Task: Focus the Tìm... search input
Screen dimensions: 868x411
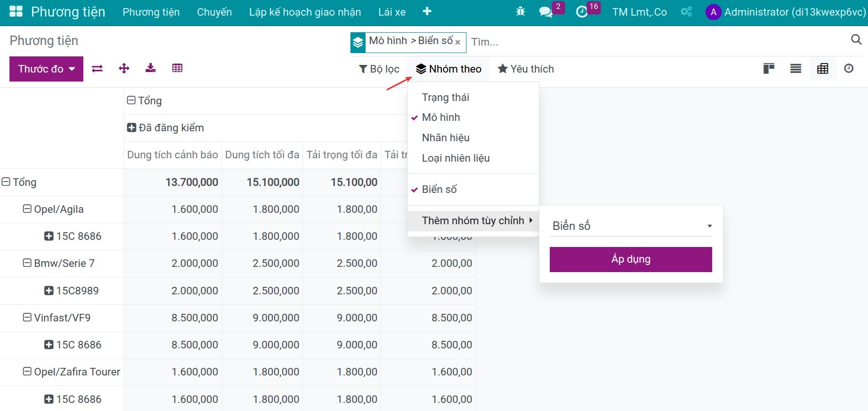Action: (658, 42)
